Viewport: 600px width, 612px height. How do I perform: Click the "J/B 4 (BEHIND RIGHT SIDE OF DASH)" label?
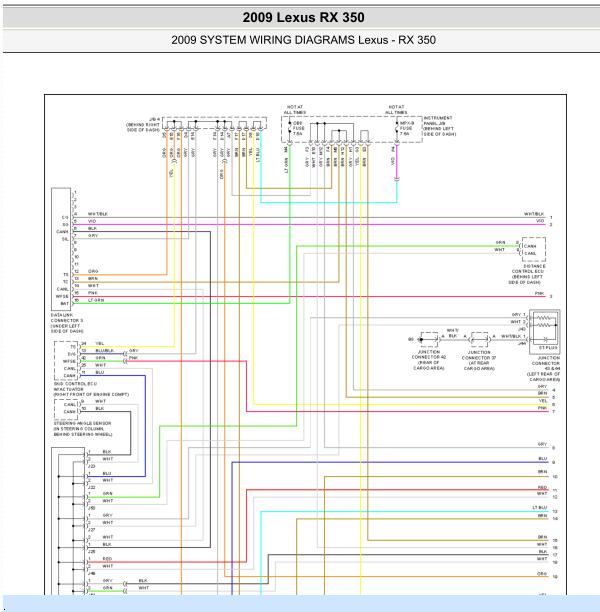144,125
